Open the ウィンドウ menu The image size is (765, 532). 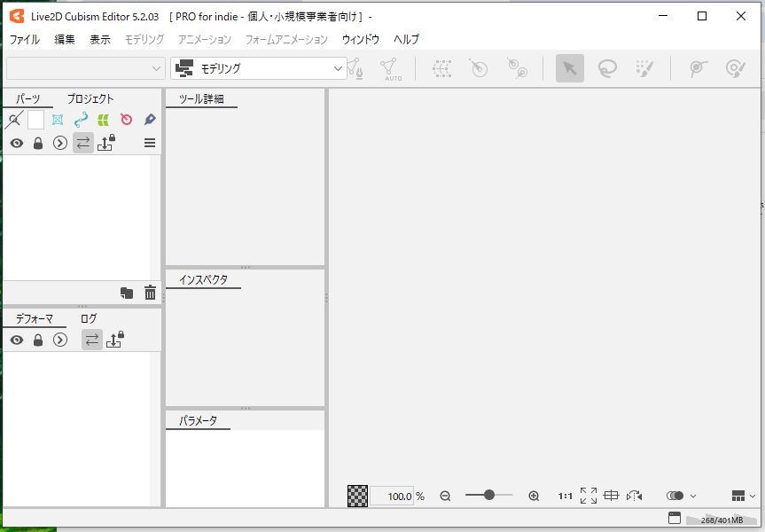(361, 40)
